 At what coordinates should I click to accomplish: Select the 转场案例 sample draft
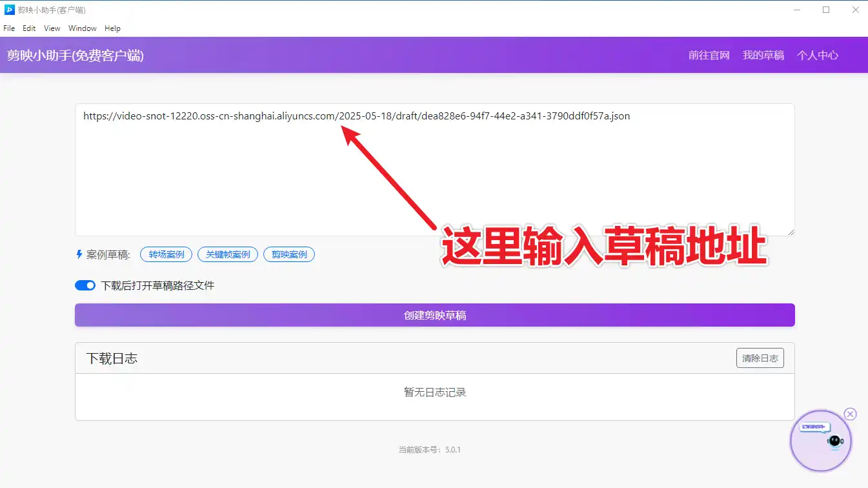(x=167, y=254)
